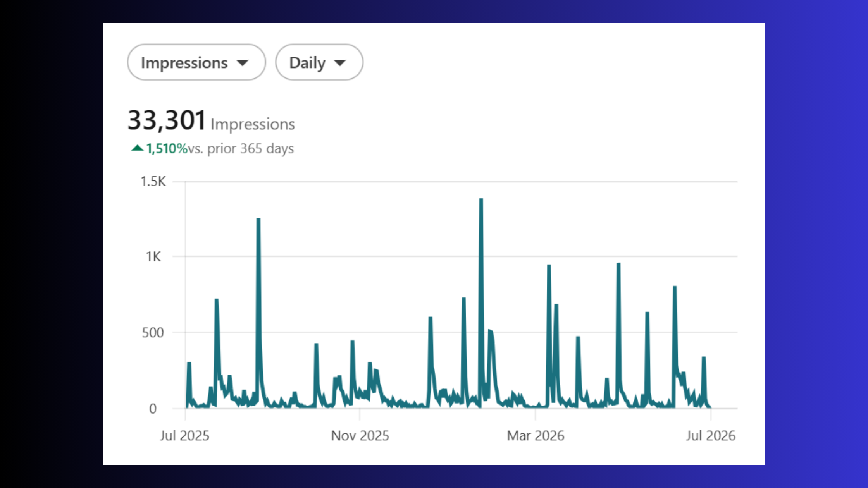Click the 1.5K y-axis label
Screen dimensions: 868x488
pyautogui.click(x=153, y=181)
